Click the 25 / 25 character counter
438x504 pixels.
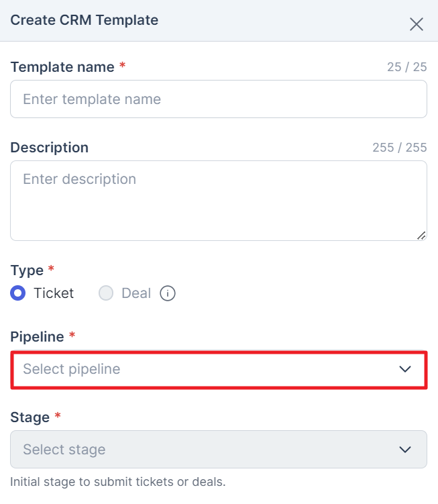[x=407, y=67]
